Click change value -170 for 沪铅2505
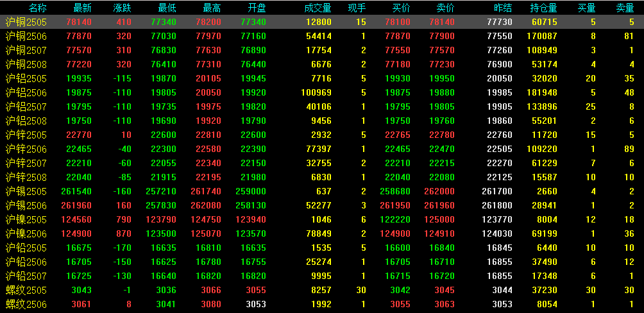The height and width of the screenshot is (313, 644). click(122, 248)
